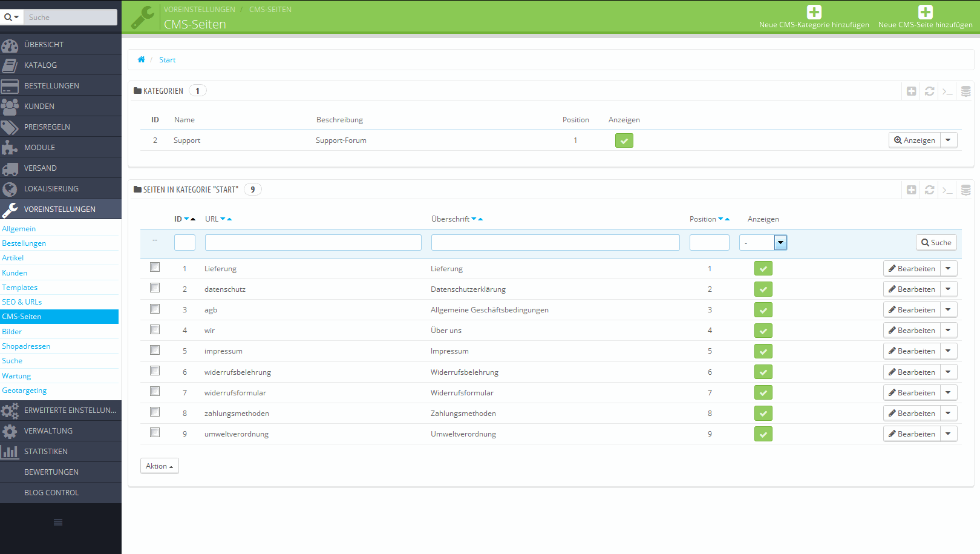Click Anzeigen button for Support category
980x554 pixels.
click(x=915, y=140)
